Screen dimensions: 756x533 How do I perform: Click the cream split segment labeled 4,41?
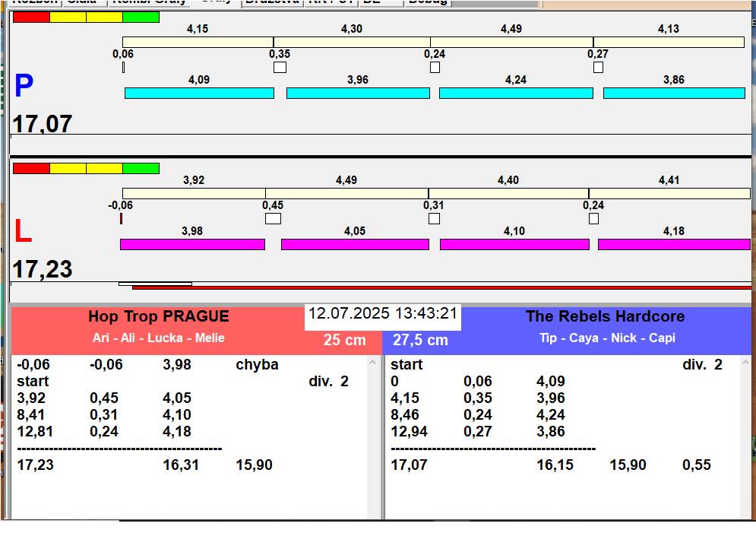pyautogui.click(x=669, y=193)
